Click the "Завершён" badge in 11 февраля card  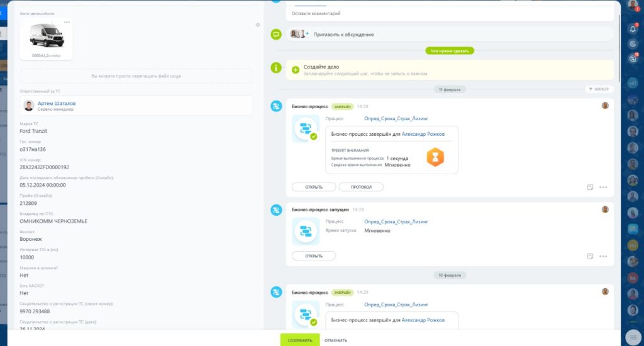(342, 106)
